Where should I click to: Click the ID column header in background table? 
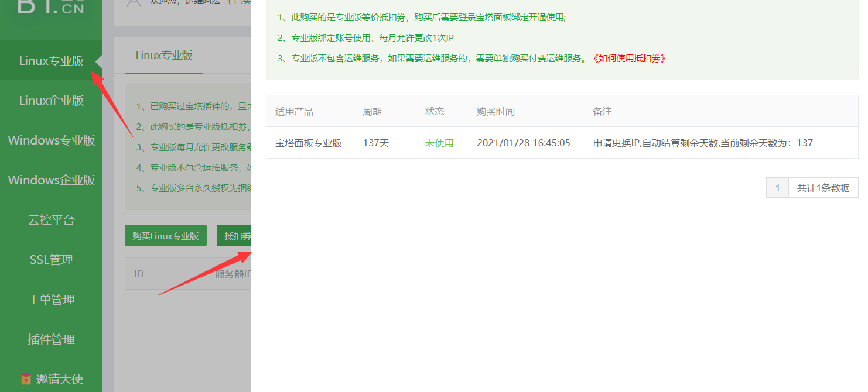[x=139, y=274]
